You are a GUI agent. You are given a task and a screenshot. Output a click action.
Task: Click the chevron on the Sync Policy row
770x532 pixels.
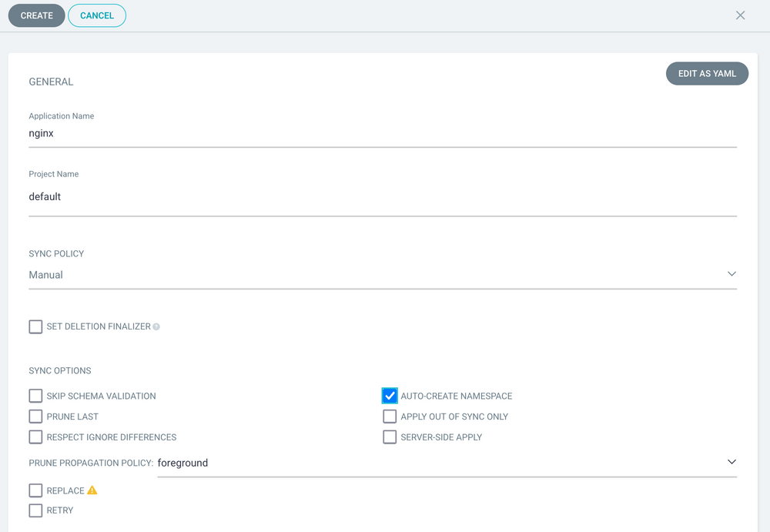point(731,273)
